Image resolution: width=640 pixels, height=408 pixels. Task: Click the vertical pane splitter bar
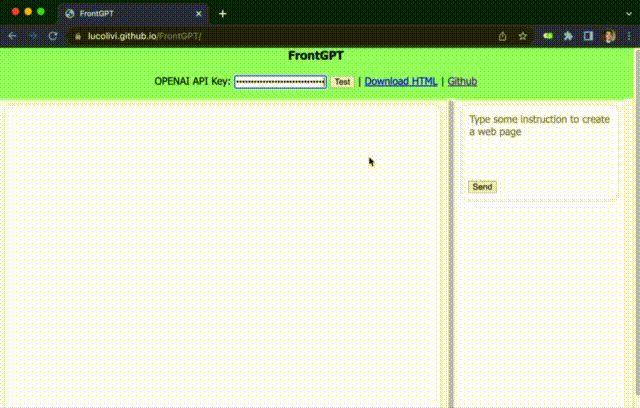(451, 254)
